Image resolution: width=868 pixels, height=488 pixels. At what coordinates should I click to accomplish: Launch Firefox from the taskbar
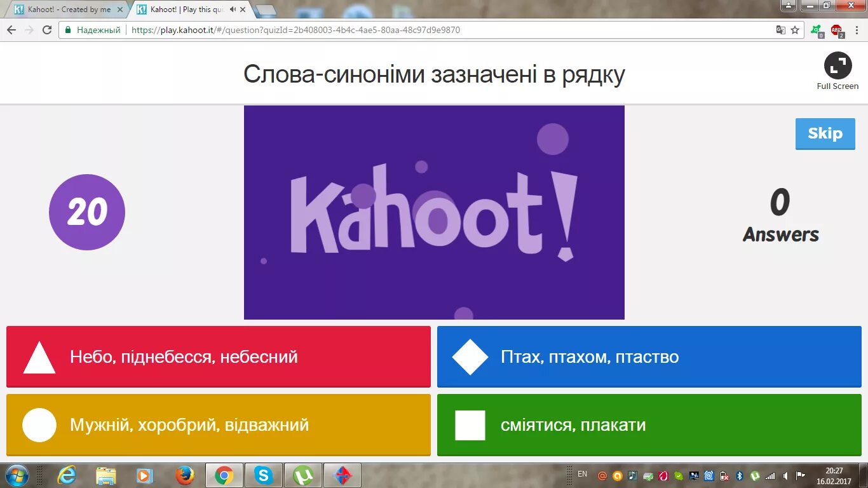click(185, 475)
